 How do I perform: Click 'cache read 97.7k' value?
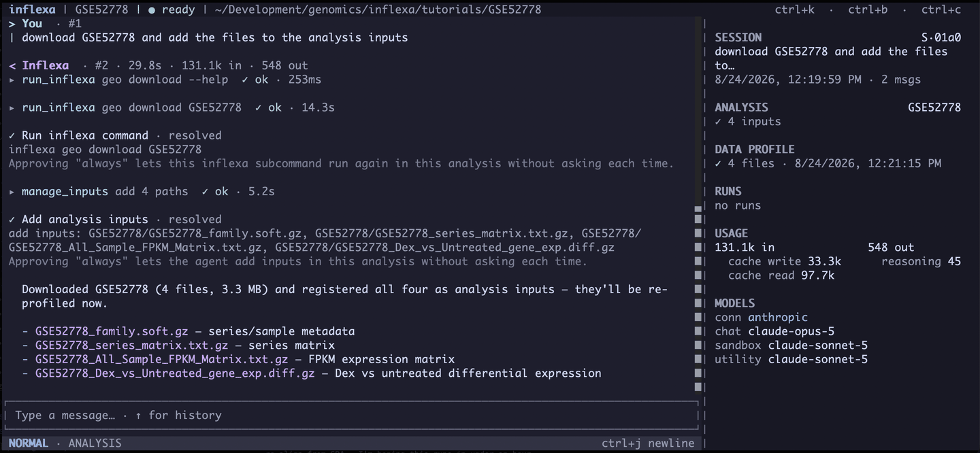(781, 275)
